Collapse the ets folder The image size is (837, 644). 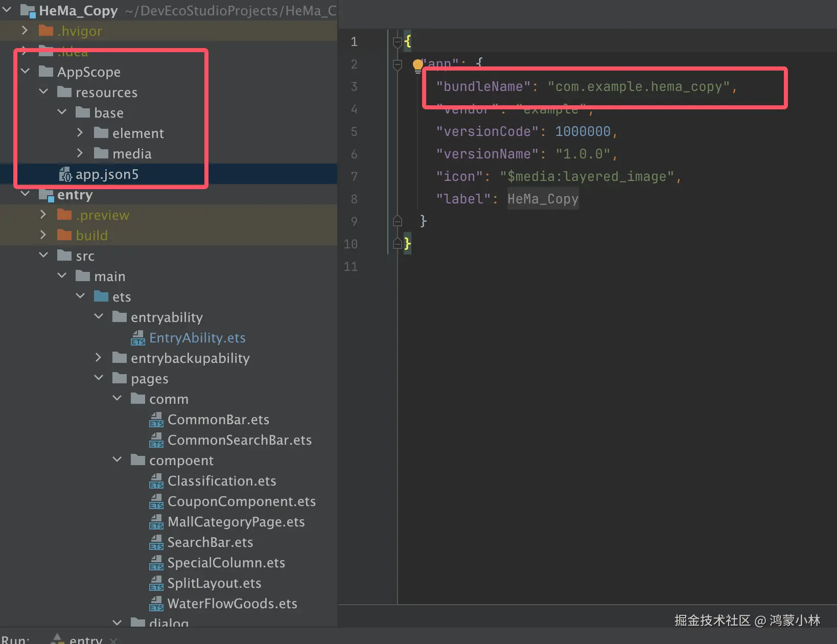pyautogui.click(x=80, y=296)
